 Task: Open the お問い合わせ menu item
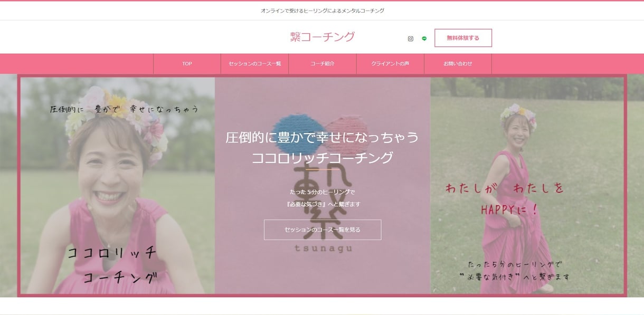[x=458, y=64]
